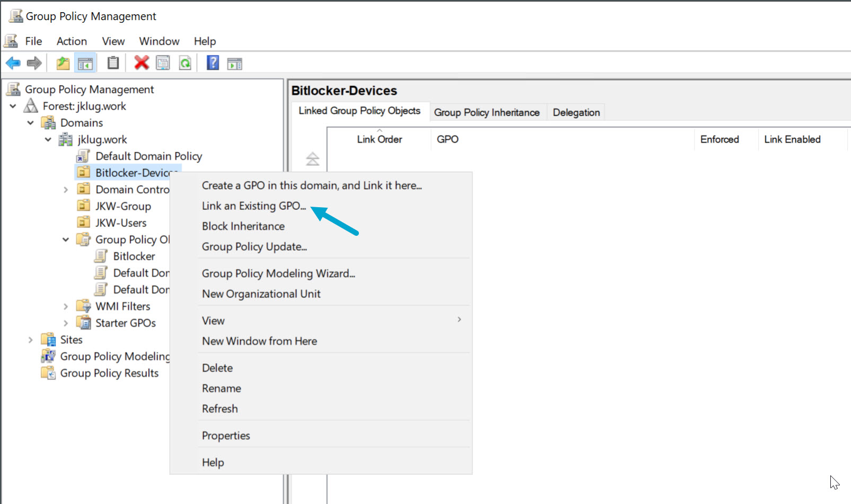
Task: Select Block Inheritance in the context menu
Action: click(243, 226)
